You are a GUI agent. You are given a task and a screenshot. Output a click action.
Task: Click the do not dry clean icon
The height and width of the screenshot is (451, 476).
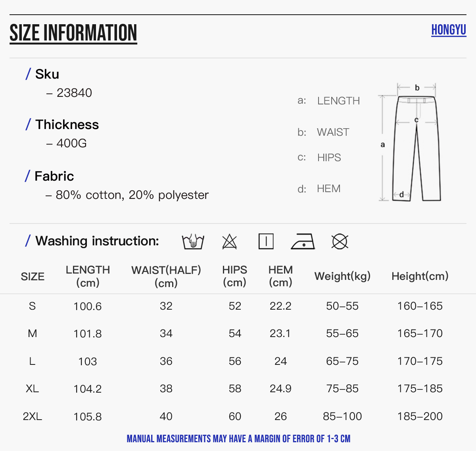[340, 241]
